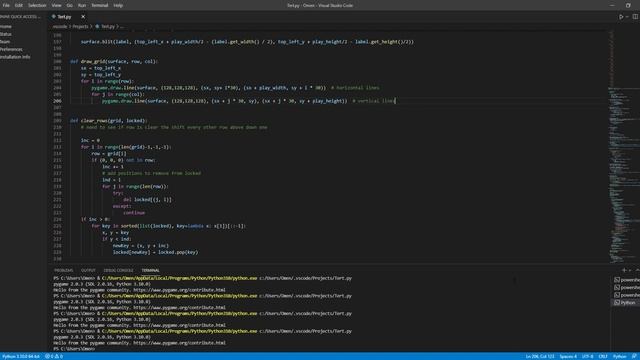Click .vscode in the breadcrumb path
Image resolution: width=640 pixels, height=360 pixels.
tap(60, 27)
